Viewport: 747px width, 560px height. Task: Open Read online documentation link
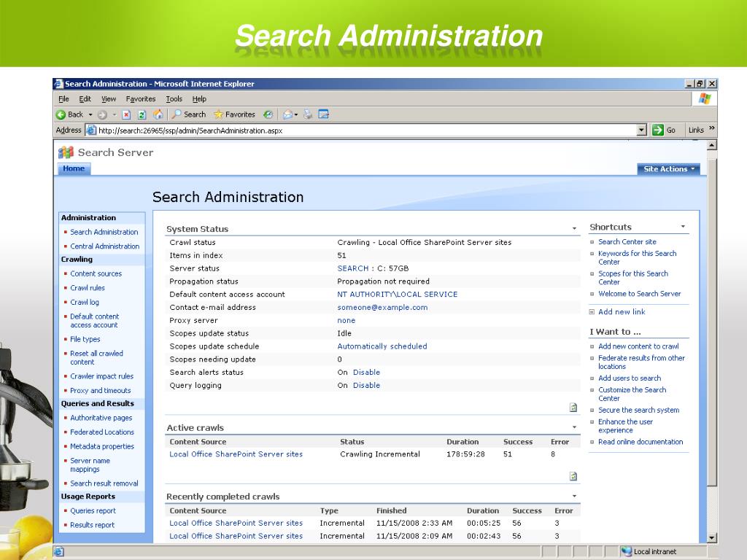pyautogui.click(x=640, y=442)
